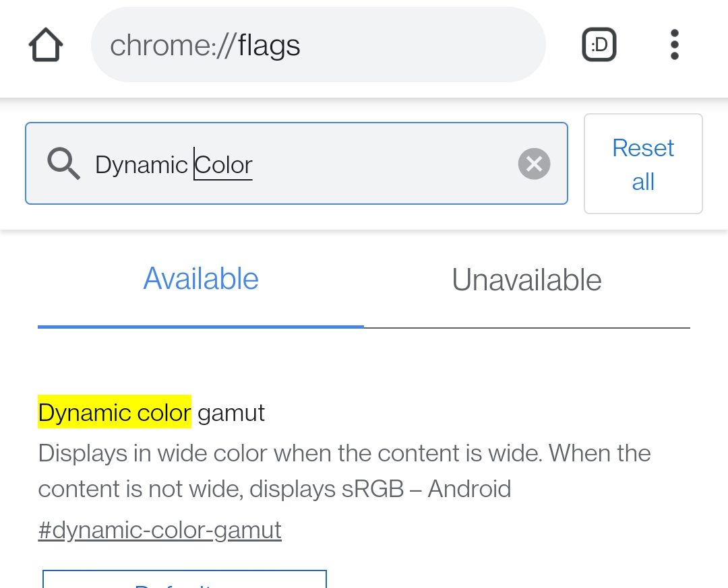Open the three-dot Chrome menu

(675, 44)
